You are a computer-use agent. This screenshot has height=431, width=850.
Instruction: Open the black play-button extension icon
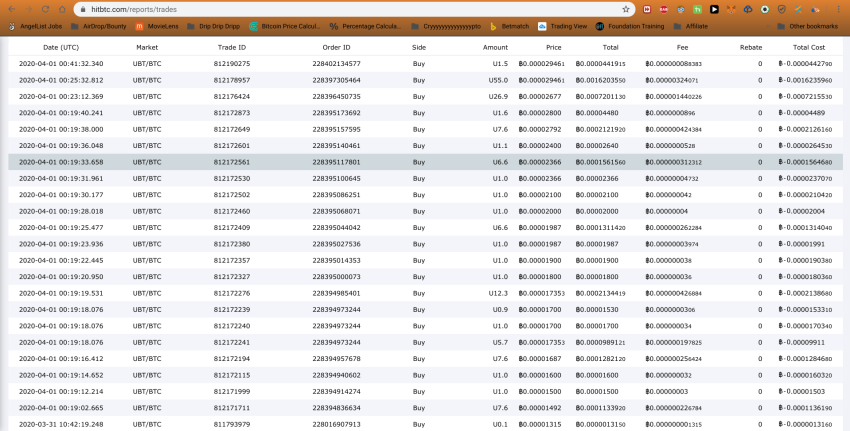[x=714, y=9]
